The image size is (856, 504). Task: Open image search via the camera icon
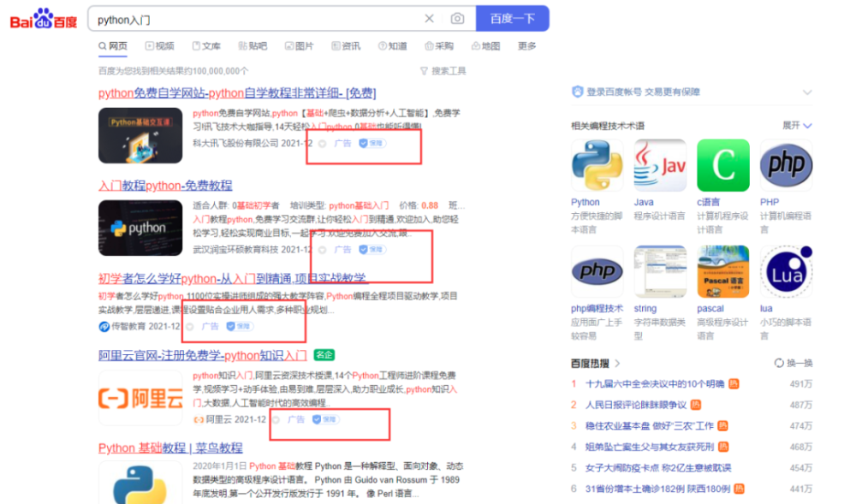pos(457,19)
